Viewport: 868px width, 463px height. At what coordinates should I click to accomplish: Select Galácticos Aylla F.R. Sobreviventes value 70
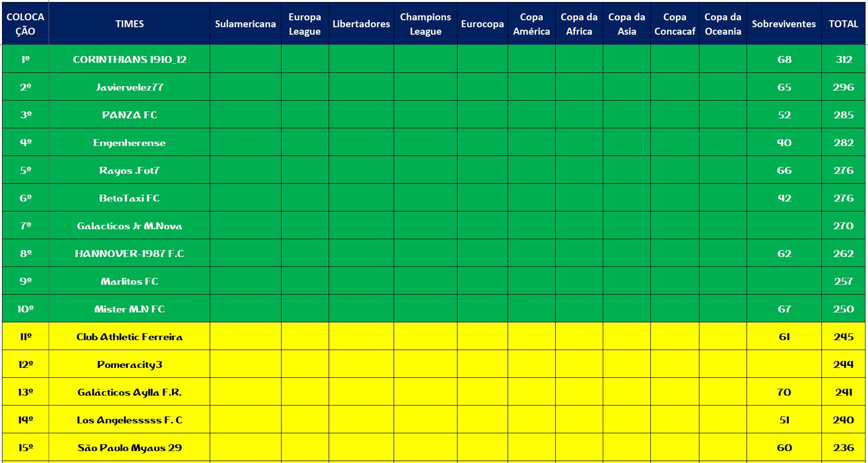(x=784, y=392)
